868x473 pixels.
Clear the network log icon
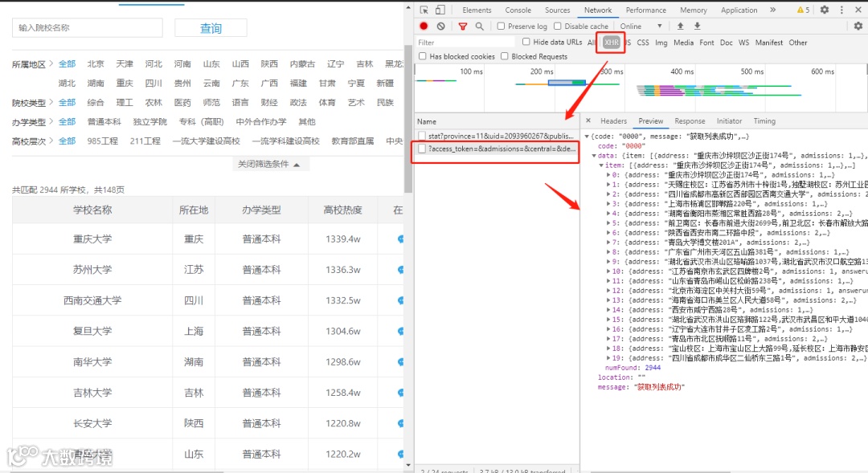click(x=440, y=26)
